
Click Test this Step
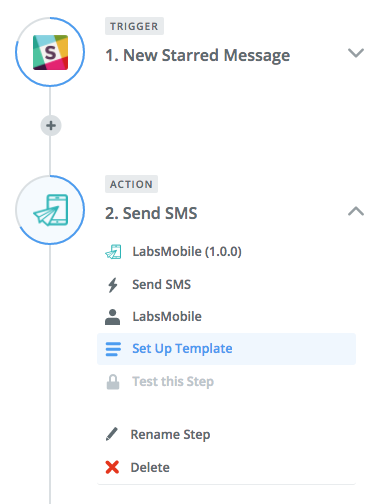(173, 382)
